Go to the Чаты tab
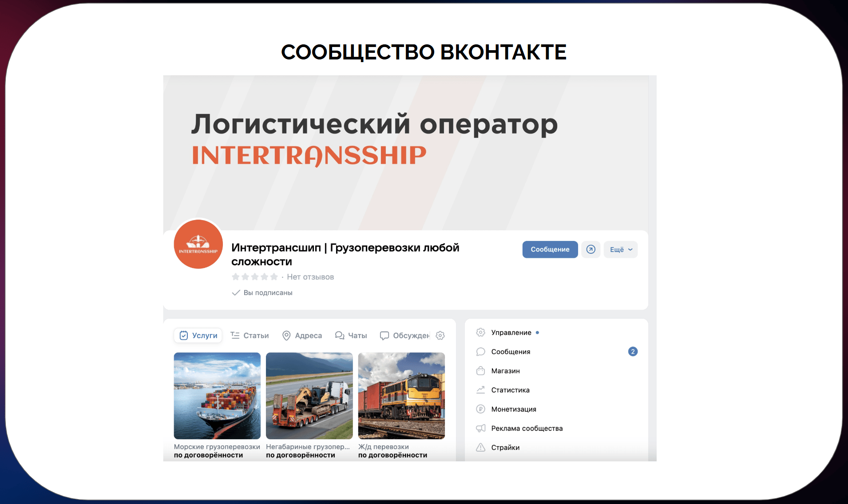The height and width of the screenshot is (504, 848). (351, 335)
